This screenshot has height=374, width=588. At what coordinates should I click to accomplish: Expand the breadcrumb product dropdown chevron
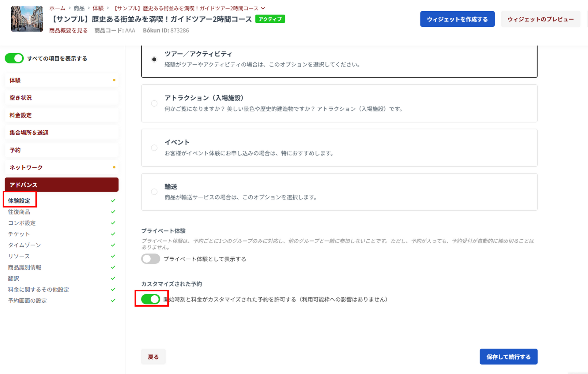[x=263, y=8]
